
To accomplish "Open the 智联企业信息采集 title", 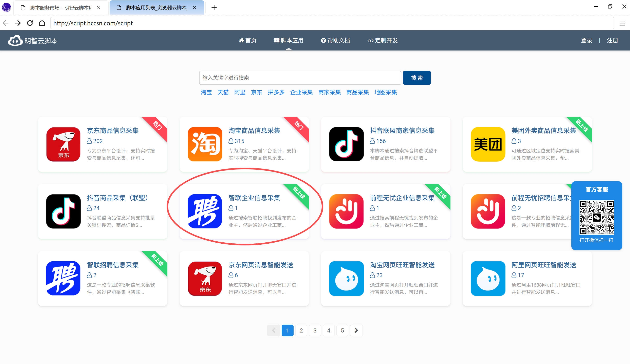I will click(x=254, y=198).
